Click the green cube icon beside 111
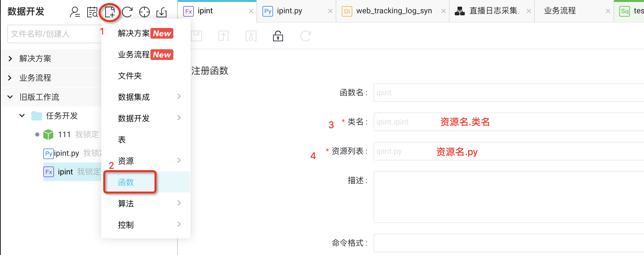Image resolution: width=644 pixels, height=255 pixels. point(48,134)
